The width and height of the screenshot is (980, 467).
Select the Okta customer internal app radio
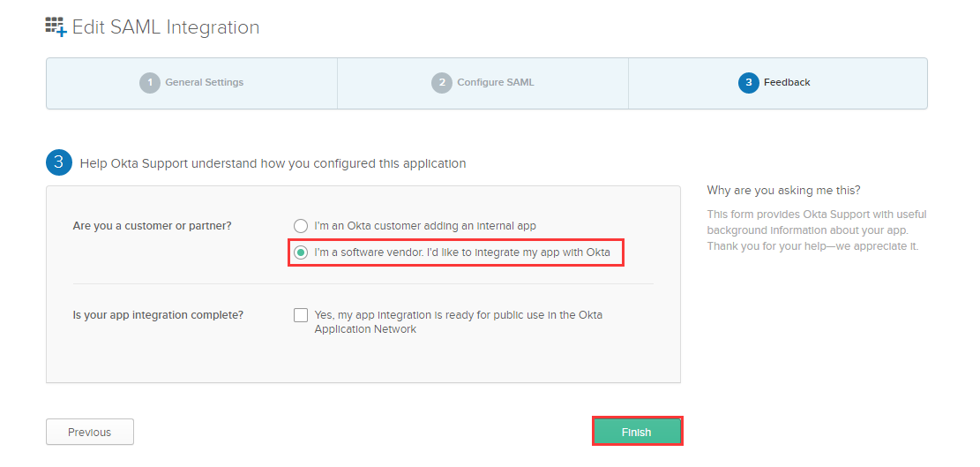(x=302, y=226)
